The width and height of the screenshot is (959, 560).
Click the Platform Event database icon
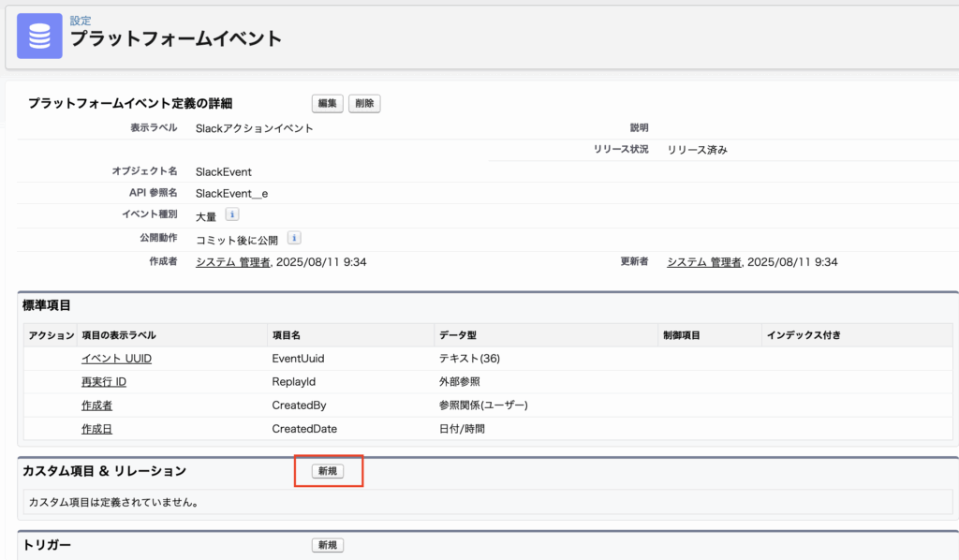[x=39, y=36]
